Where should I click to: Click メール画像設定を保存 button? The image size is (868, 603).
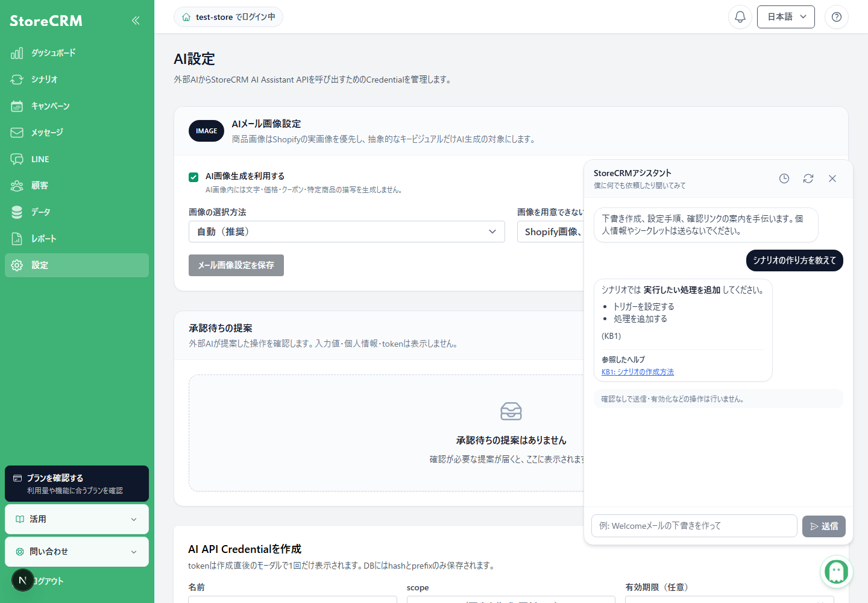coord(236,265)
